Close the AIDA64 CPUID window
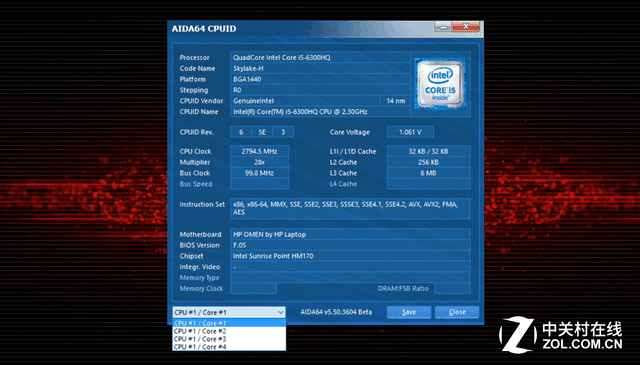Image resolution: width=640 pixels, height=365 pixels. point(466,27)
